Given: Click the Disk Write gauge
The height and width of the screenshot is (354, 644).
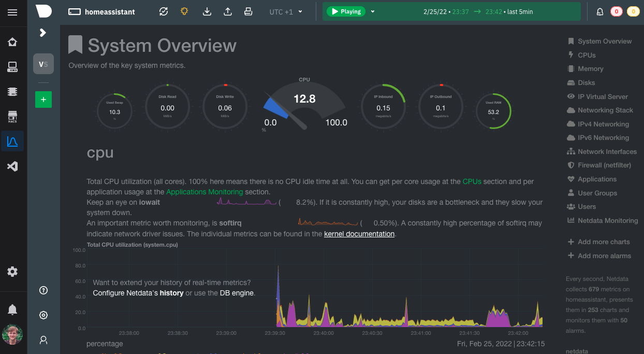Looking at the screenshot, I should pyautogui.click(x=225, y=107).
